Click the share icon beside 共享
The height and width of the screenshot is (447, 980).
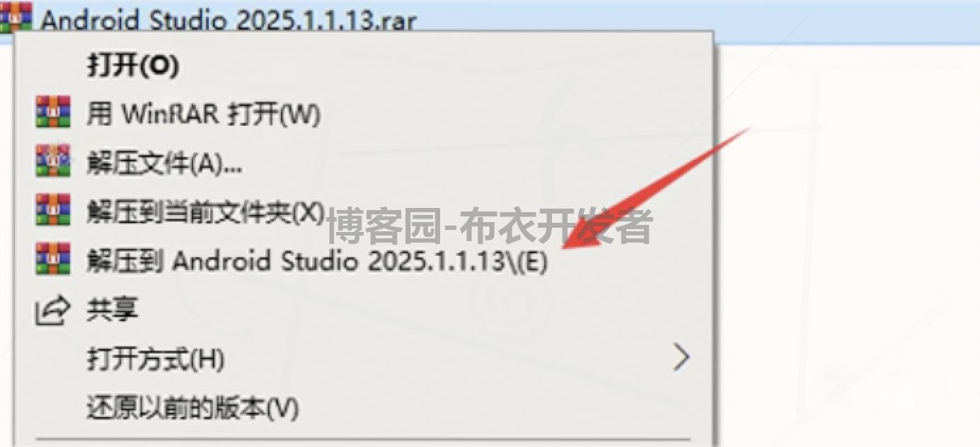53,310
